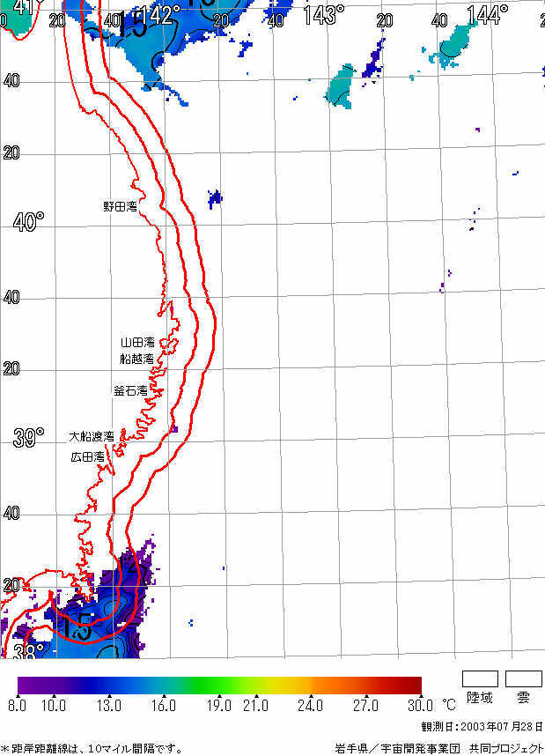Select the 143° longitude label
This screenshot has height=756, width=545.
click(323, 15)
